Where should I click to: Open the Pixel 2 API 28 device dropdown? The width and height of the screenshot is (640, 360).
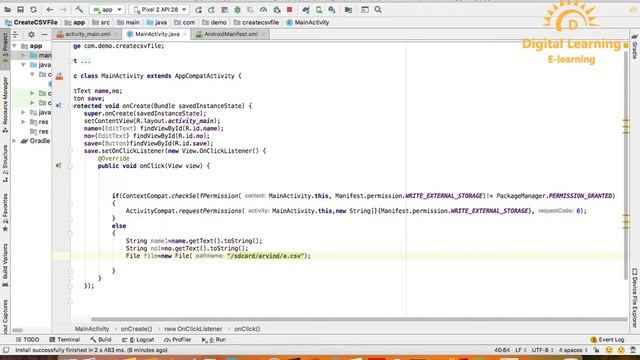pyautogui.click(x=159, y=9)
